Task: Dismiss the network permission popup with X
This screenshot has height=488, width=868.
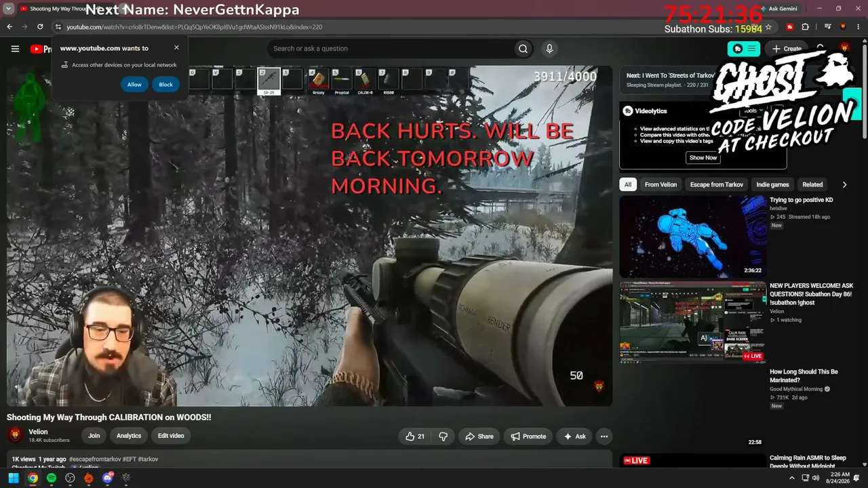Action: [176, 47]
